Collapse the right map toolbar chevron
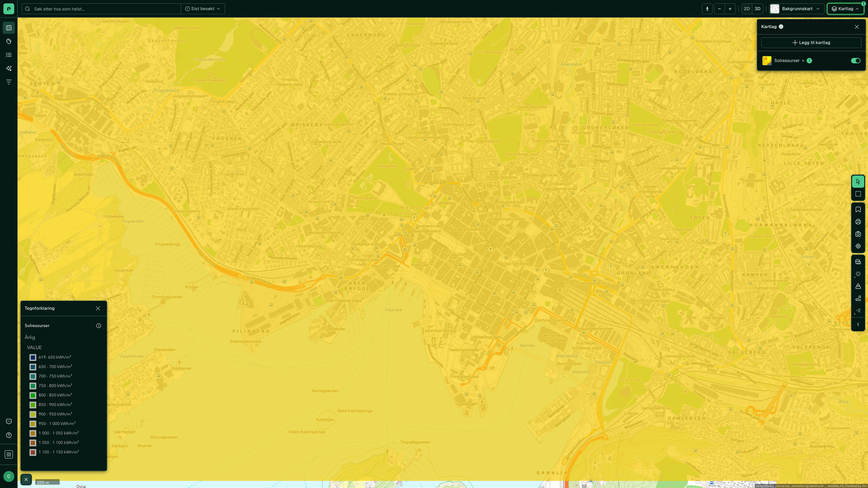 858,324
